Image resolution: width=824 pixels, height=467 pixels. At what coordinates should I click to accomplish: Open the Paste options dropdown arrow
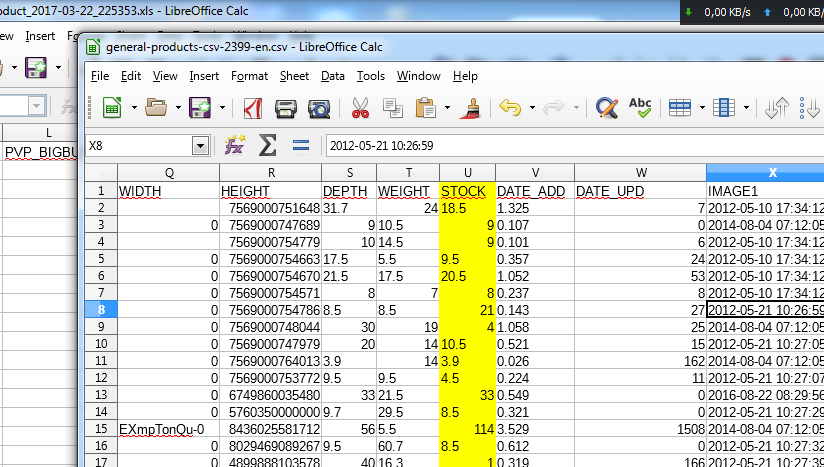click(447, 108)
